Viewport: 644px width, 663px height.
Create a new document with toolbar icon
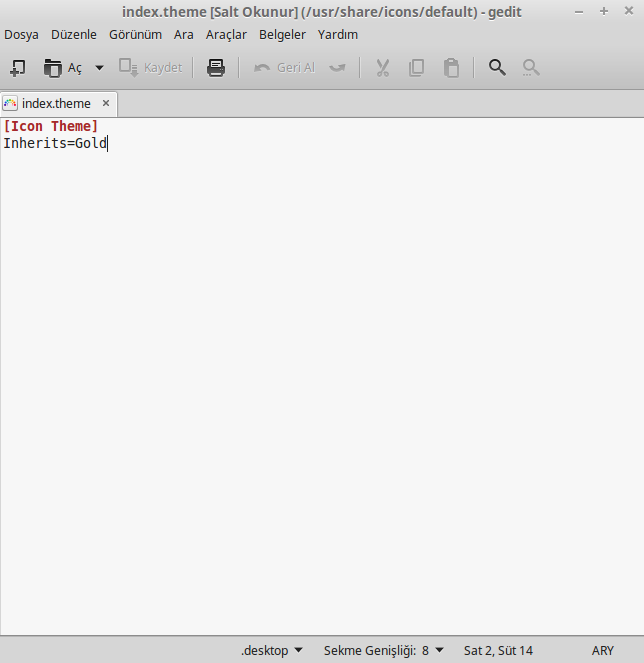pyautogui.click(x=17, y=68)
